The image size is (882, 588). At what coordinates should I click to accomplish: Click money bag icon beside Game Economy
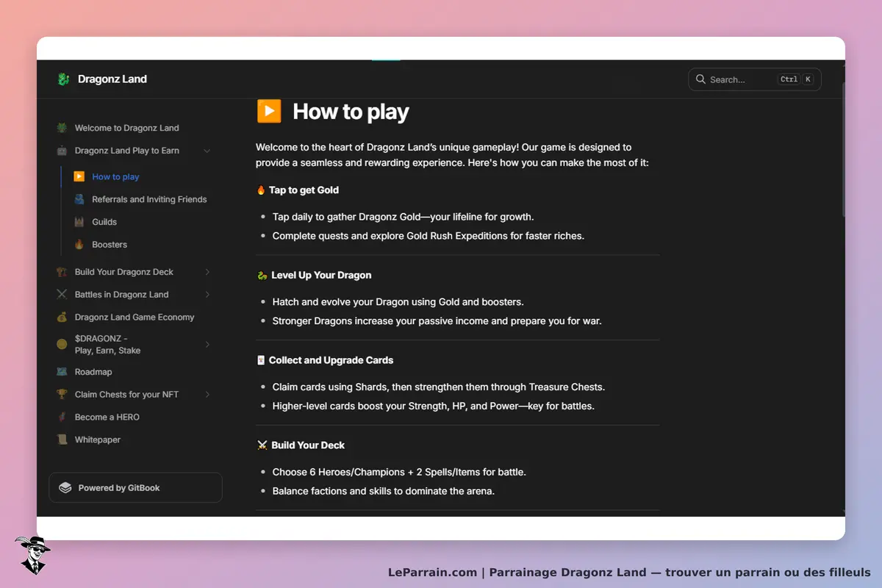tap(62, 318)
